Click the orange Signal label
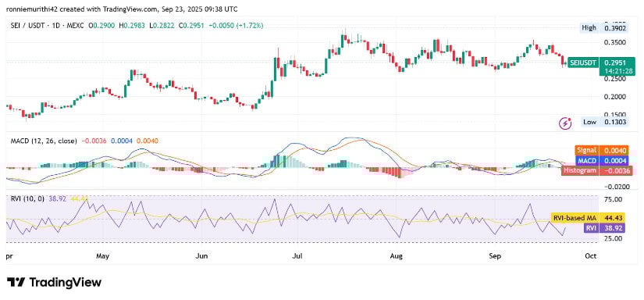 click(x=588, y=151)
